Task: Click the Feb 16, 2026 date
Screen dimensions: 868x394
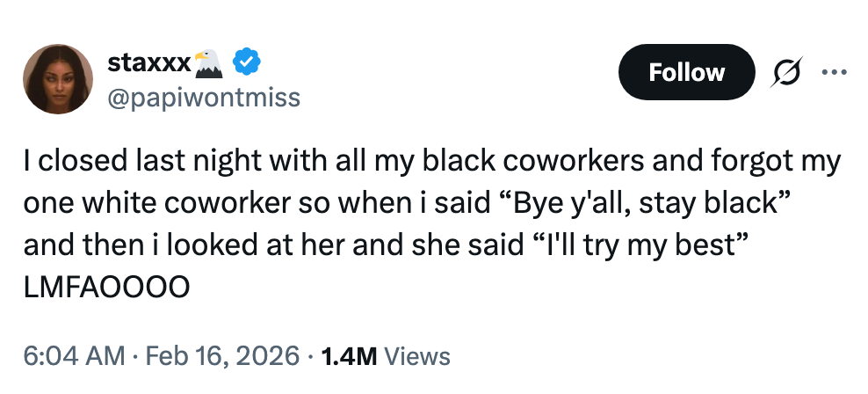Action: [x=224, y=355]
